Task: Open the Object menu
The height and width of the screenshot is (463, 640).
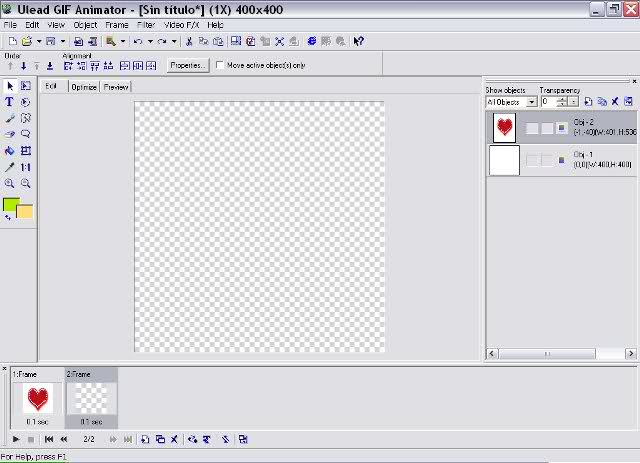Action: tap(85, 25)
